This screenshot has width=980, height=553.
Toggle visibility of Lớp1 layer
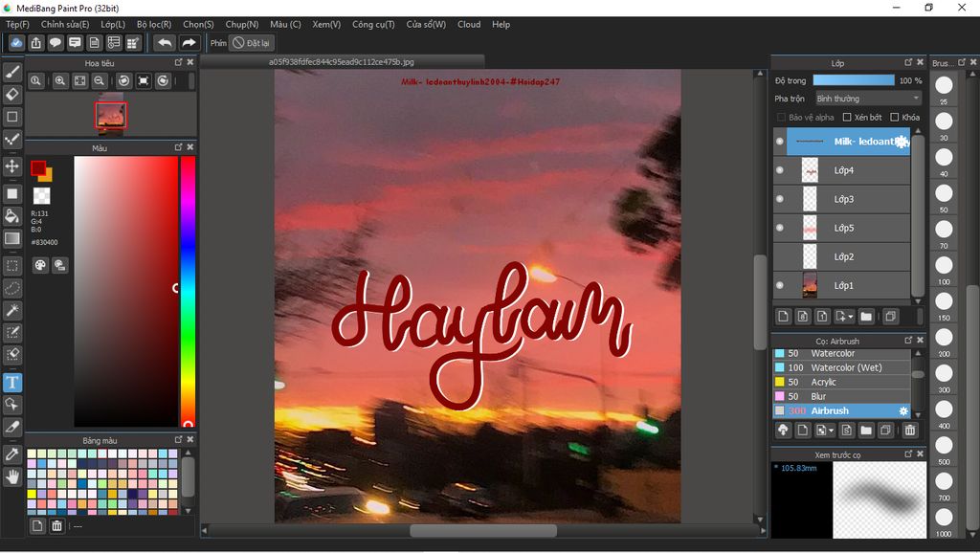click(x=779, y=285)
